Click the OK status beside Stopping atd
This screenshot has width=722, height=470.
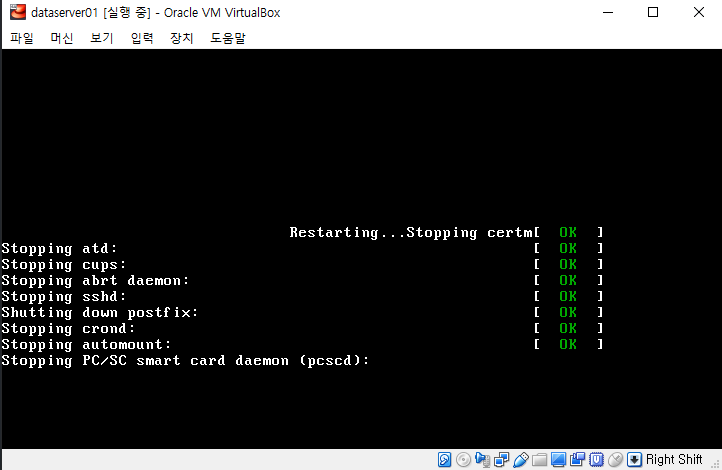pyautogui.click(x=568, y=249)
